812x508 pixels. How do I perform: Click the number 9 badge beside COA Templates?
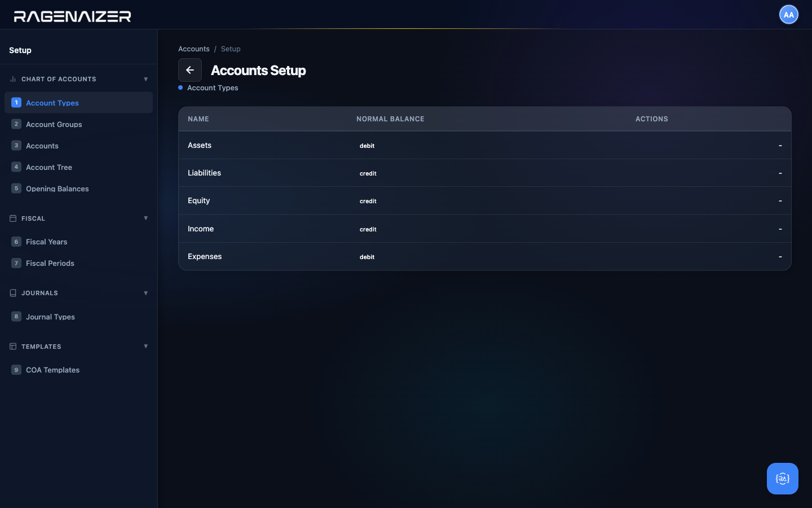pos(16,370)
